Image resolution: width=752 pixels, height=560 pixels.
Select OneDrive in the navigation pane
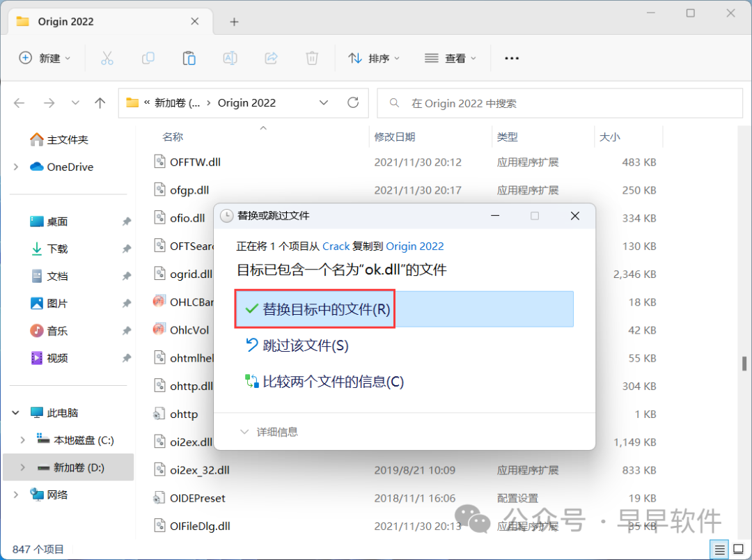[70, 167]
